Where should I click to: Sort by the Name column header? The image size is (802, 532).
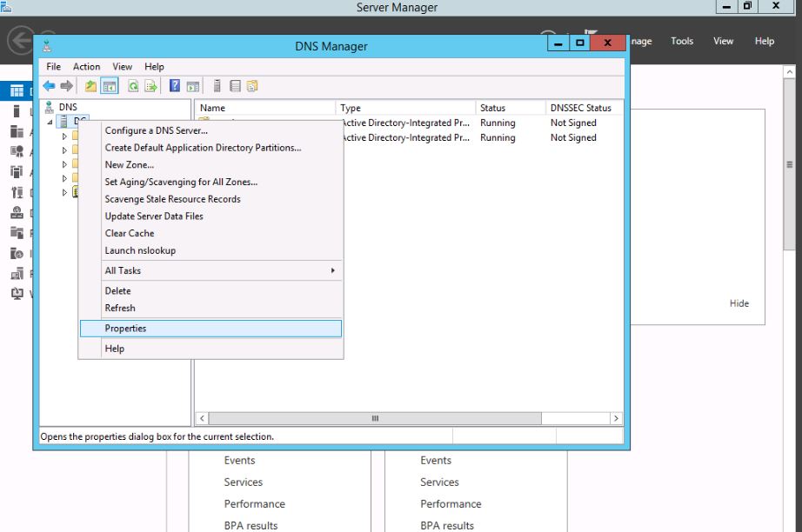[265, 108]
